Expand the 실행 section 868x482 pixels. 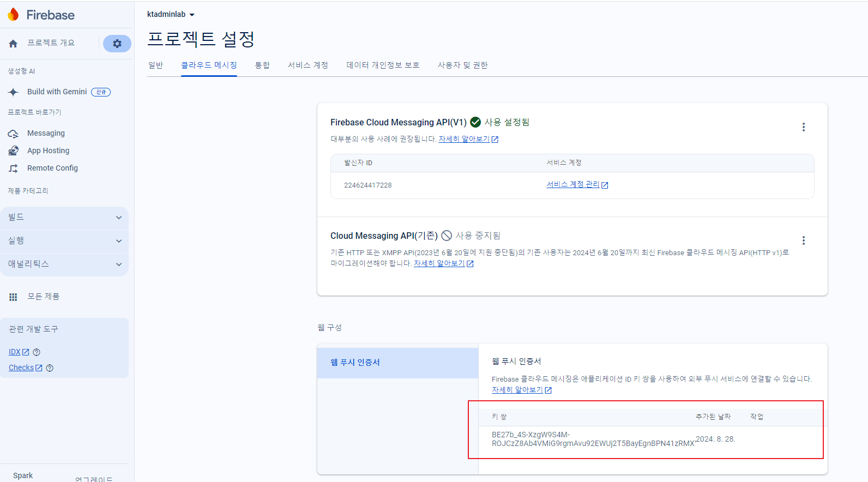coord(64,241)
